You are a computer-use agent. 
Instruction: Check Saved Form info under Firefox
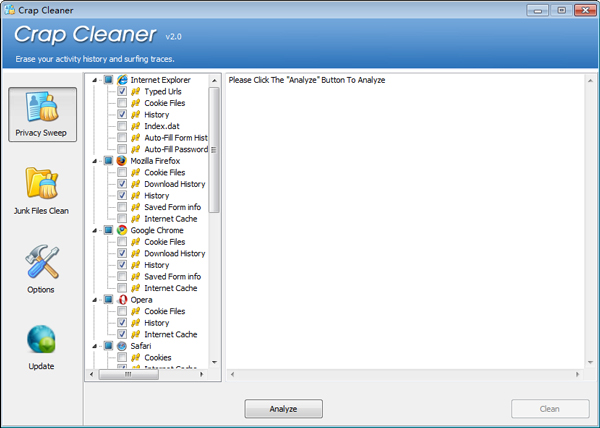point(122,207)
